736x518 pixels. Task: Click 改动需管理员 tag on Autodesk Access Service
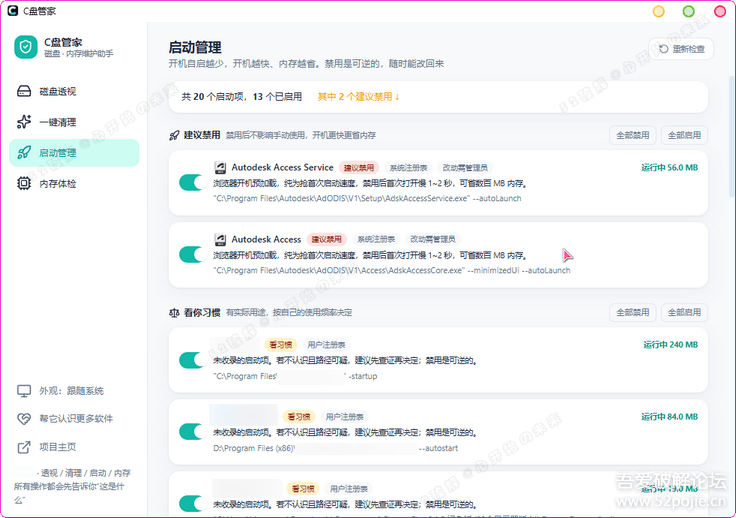pyautogui.click(x=465, y=168)
